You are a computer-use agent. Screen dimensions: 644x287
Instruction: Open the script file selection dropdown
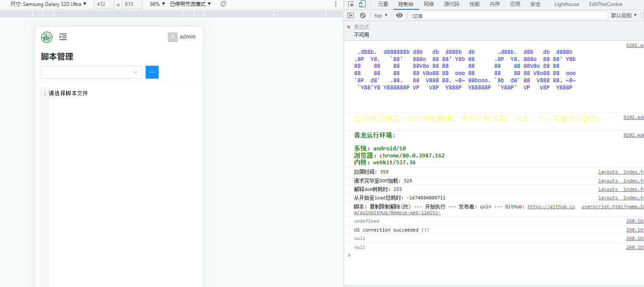point(91,72)
